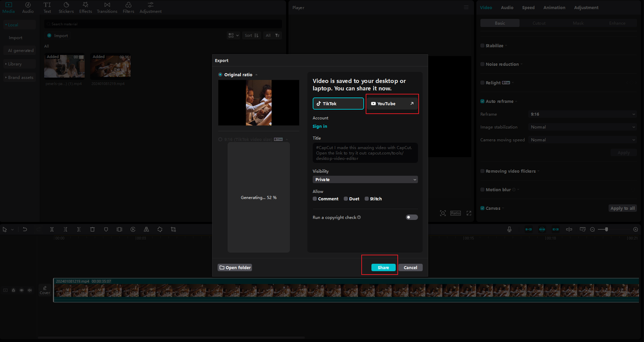The width and height of the screenshot is (644, 342).
Task: Select AI generated in the sidebar
Action: pos(21,50)
